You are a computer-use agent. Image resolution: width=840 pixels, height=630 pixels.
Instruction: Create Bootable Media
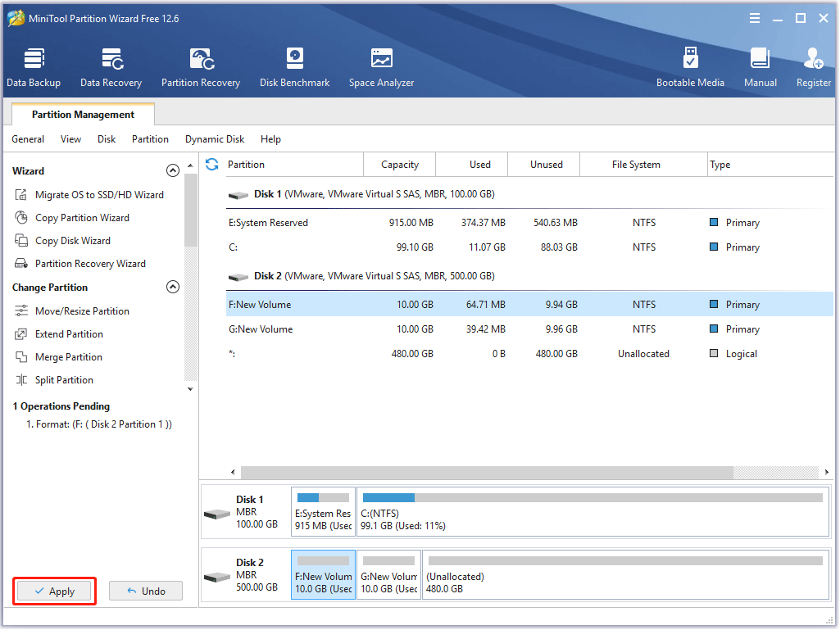click(x=690, y=67)
